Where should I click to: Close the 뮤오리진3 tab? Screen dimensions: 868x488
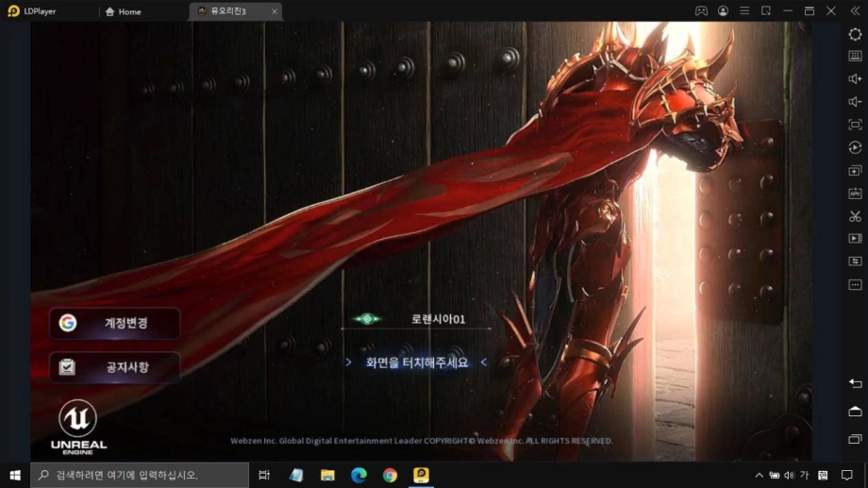[x=274, y=11]
